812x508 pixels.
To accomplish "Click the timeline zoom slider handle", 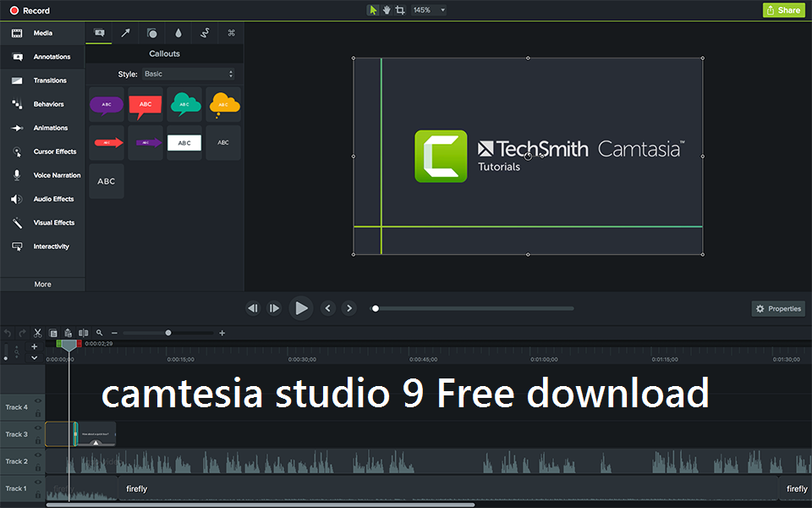I will 168,333.
